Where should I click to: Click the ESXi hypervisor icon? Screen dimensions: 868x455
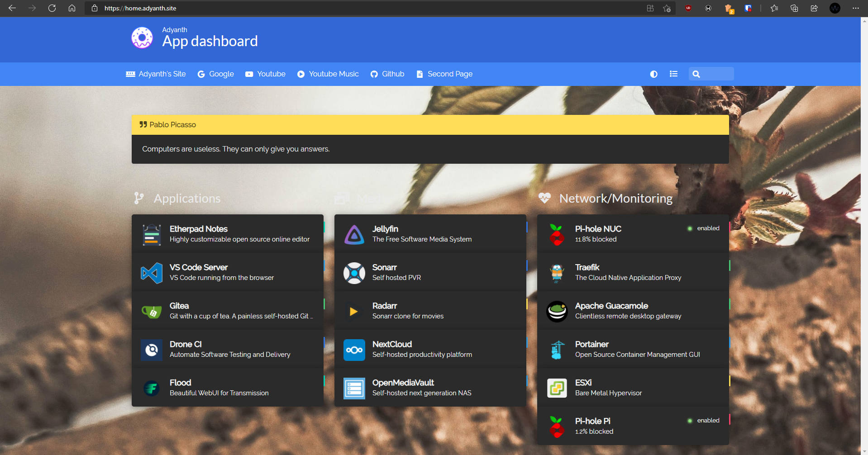[x=557, y=388]
